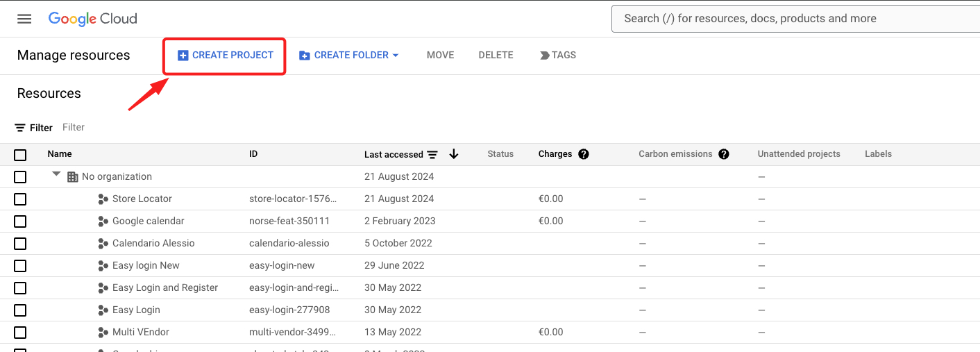
Task: Open the hamburger navigation menu
Action: [x=24, y=19]
